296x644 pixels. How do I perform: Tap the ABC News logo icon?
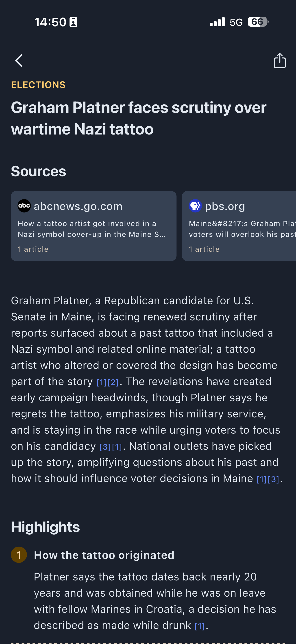point(24,206)
